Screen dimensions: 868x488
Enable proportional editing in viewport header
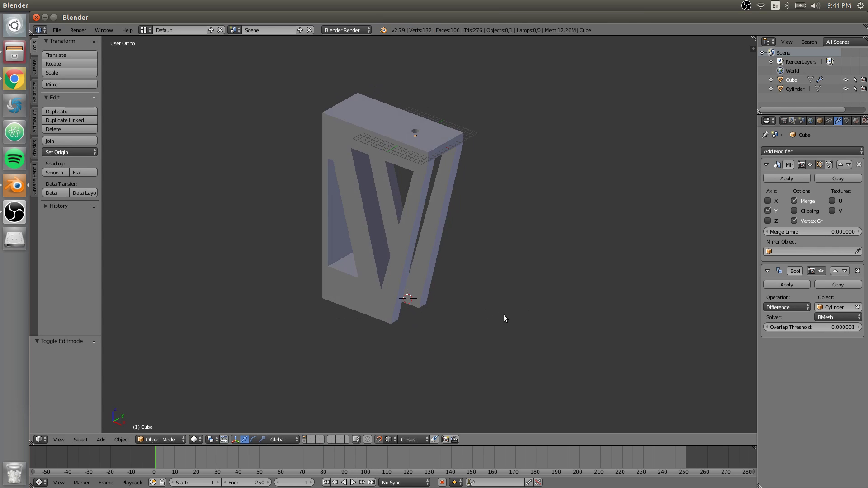(x=368, y=439)
